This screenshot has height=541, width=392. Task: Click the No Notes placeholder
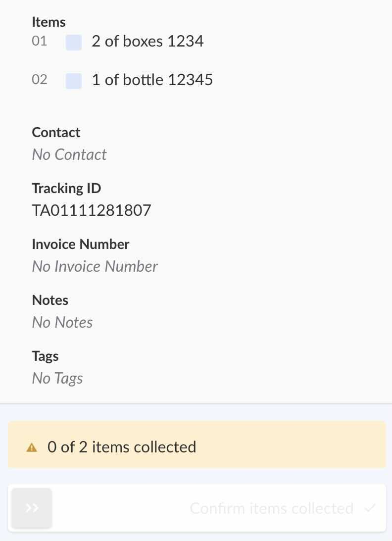coord(62,322)
